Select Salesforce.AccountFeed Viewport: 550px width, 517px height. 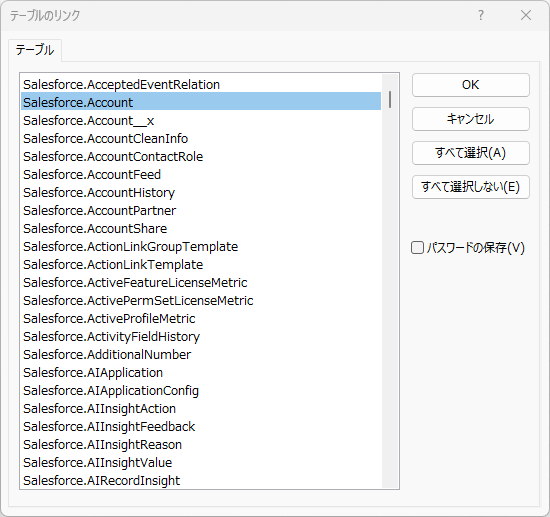click(201, 175)
